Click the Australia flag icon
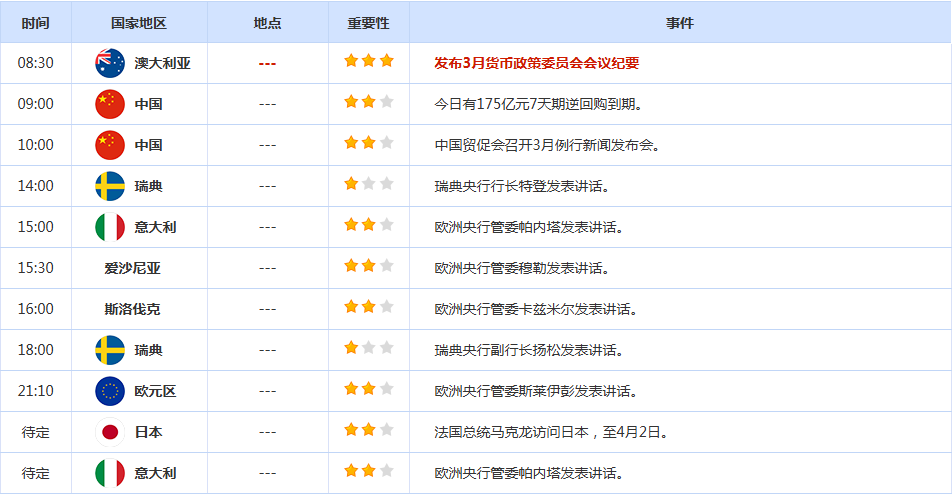 pyautogui.click(x=109, y=63)
